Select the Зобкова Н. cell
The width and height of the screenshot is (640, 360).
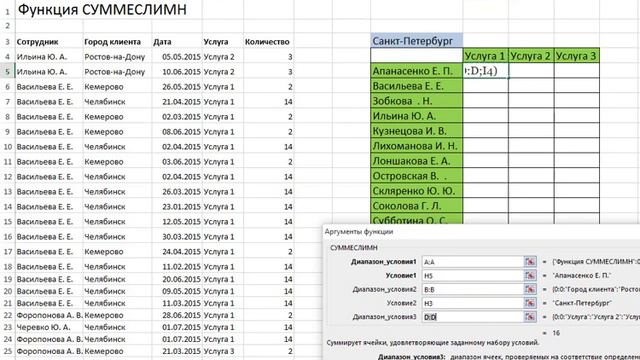pyautogui.click(x=416, y=101)
